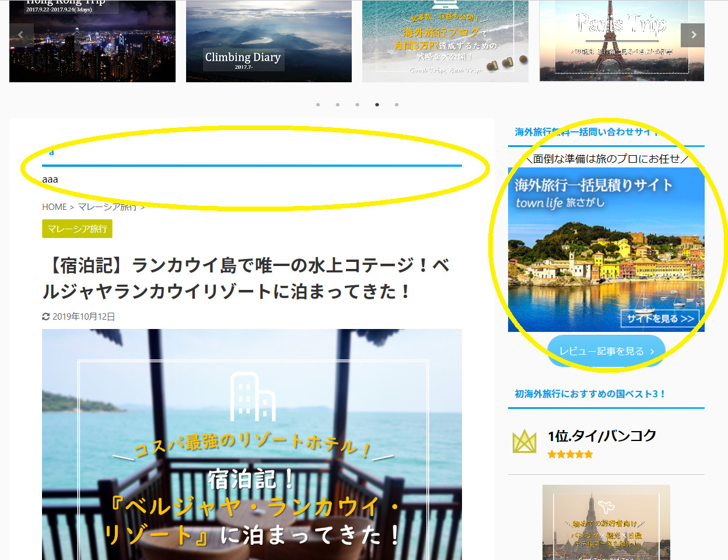Click the carousel next arrow
This screenshot has width=728, height=560.
point(693,35)
